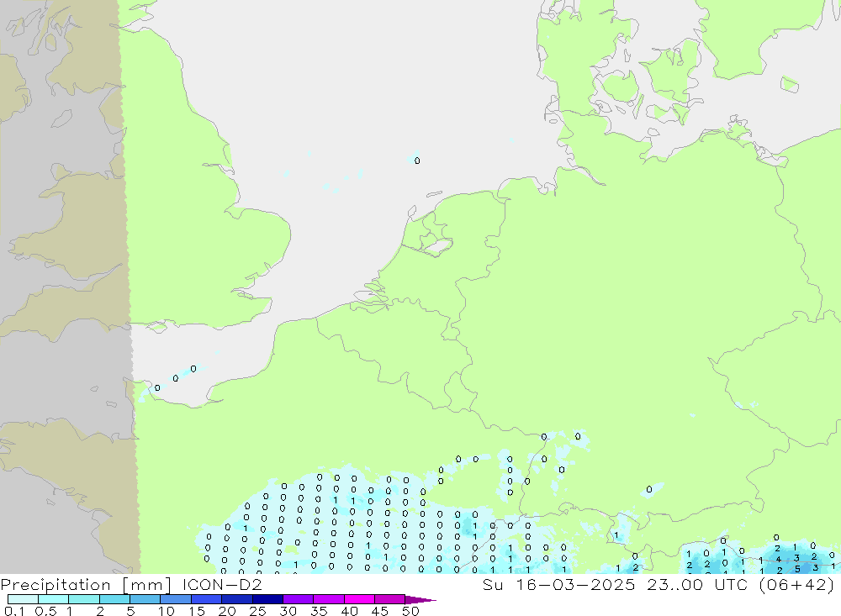This screenshot has width=841, height=616.
Task: Click the '0.1' legend scale label
Action: click(x=14, y=611)
